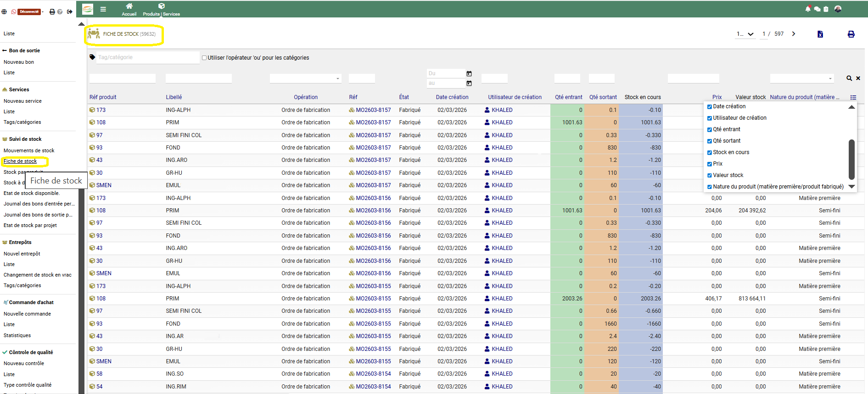Export list to Excel file icon

[820, 34]
